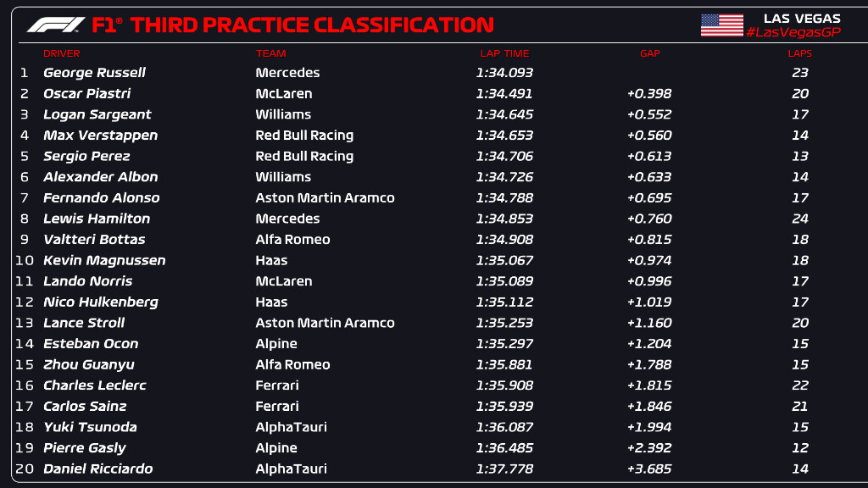Image resolution: width=868 pixels, height=488 pixels.
Task: Click Charles Leclerc's Ferrari team name
Action: (x=277, y=385)
